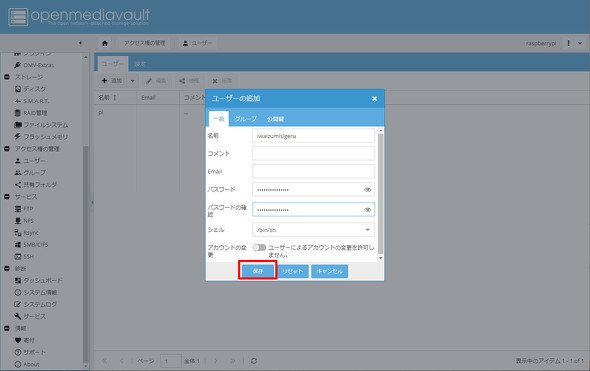The image size is (590, 371).
Task: Open the シェル /bin/sh dropdown
Action: point(313,230)
